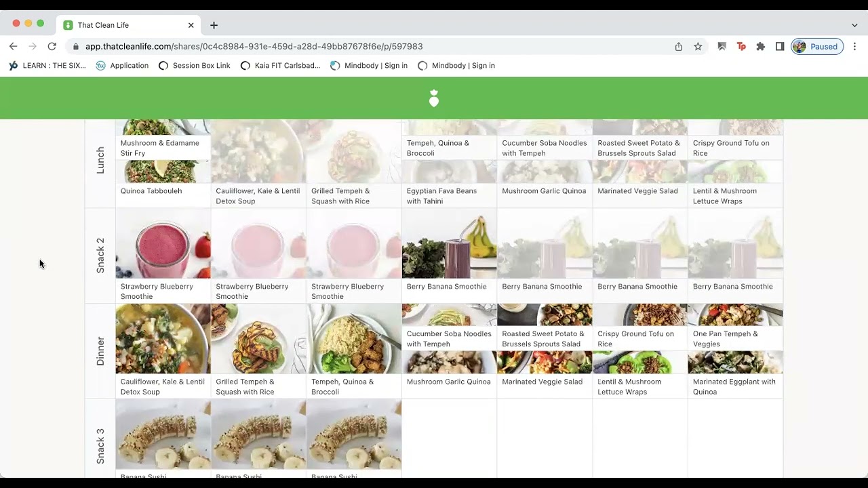Open Cucumber Soba Noodles with Tempeh in Dinner row
868x488 pixels.
click(x=449, y=327)
